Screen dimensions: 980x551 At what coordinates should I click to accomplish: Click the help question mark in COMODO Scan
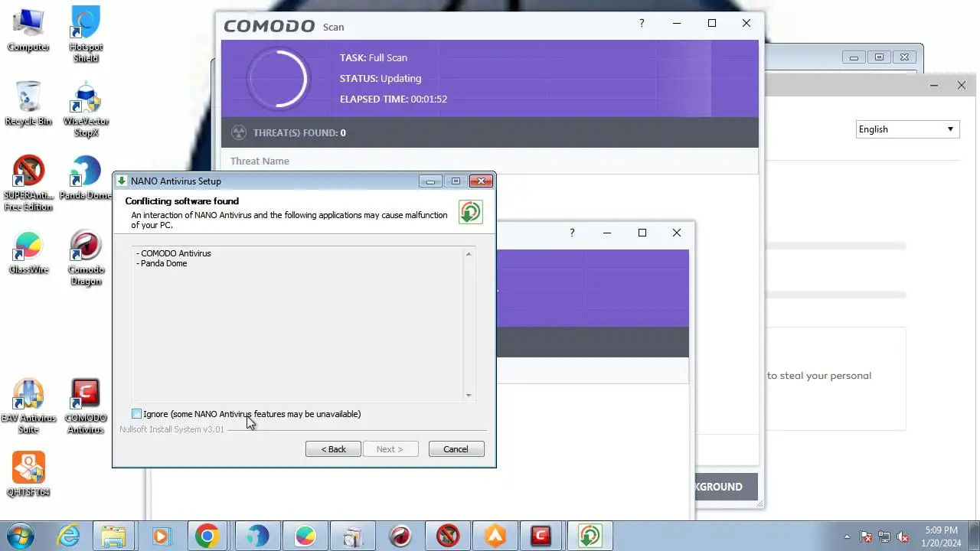[642, 23]
